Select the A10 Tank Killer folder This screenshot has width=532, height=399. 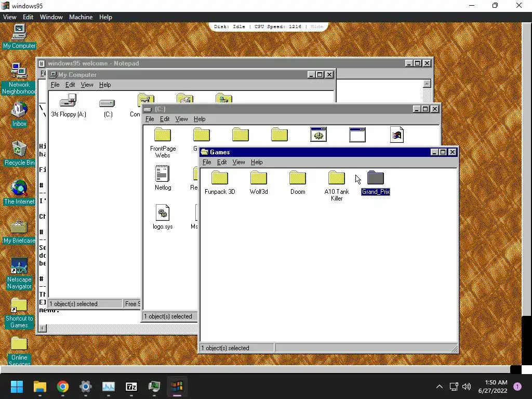click(x=336, y=185)
